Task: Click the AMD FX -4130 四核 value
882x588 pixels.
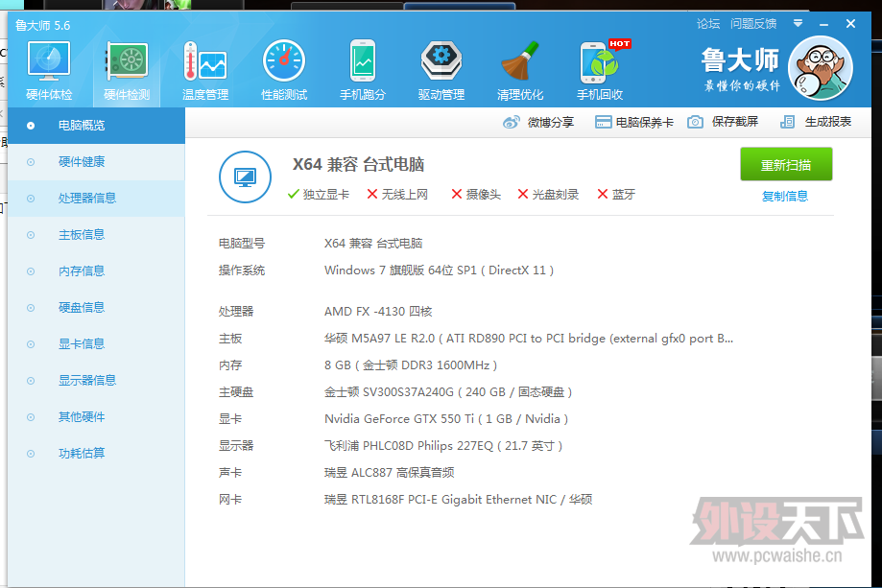Action: coord(378,312)
